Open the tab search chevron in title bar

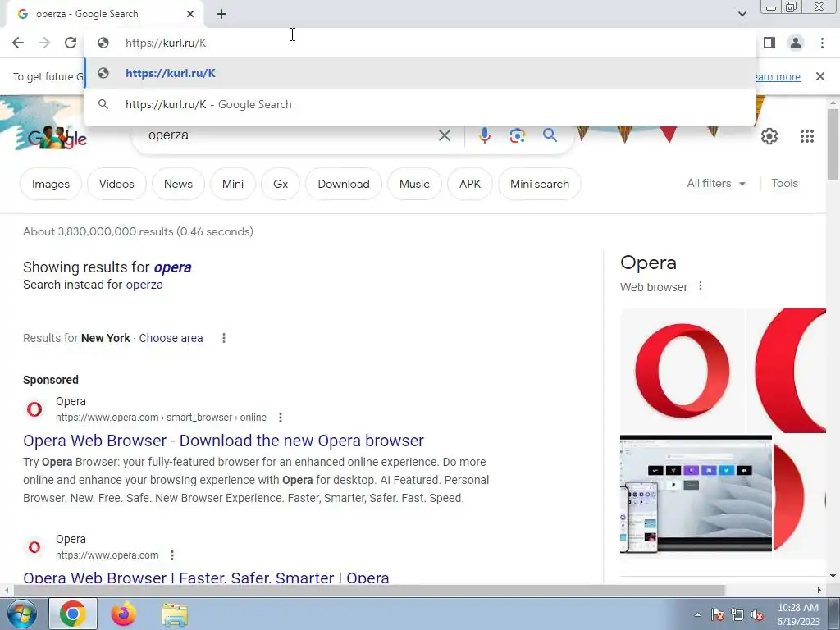tap(742, 14)
